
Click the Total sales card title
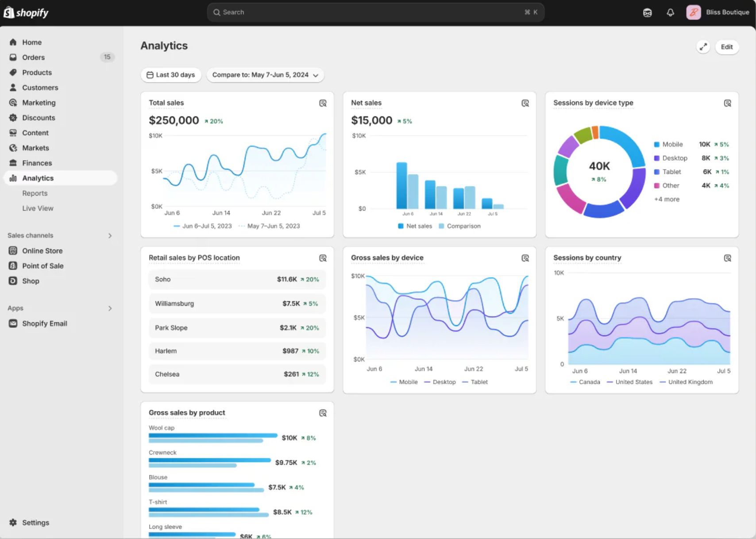(166, 103)
